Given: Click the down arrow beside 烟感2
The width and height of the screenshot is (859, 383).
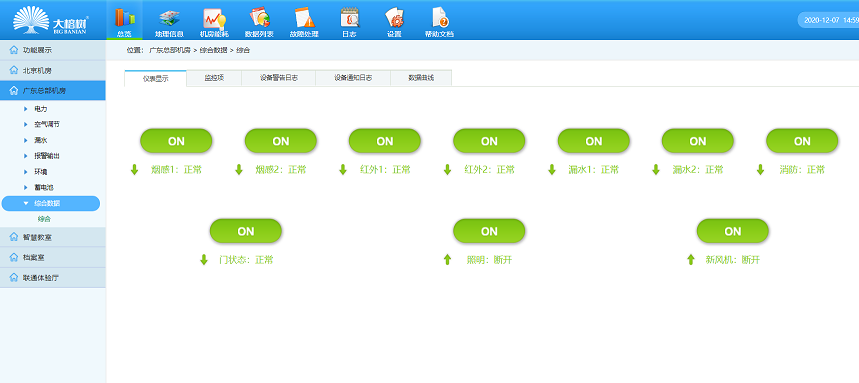Looking at the screenshot, I should click(239, 170).
